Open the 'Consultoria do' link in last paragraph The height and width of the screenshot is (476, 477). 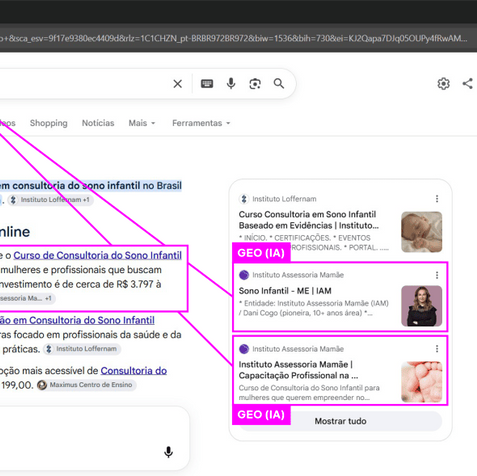pyautogui.click(x=134, y=371)
